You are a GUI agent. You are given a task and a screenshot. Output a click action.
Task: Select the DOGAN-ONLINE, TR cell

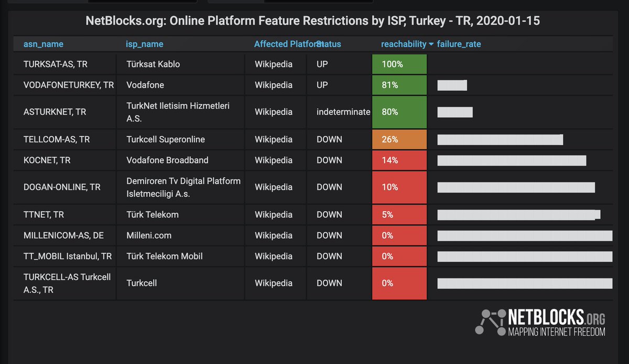point(64,187)
